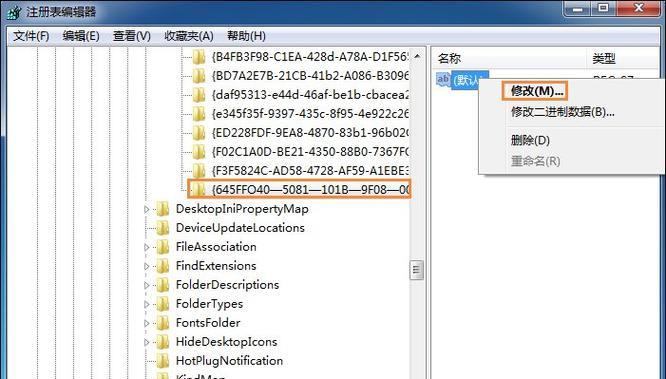Click the (默认) string value ab icon
Screen dimensions: 666x379
tap(443, 79)
